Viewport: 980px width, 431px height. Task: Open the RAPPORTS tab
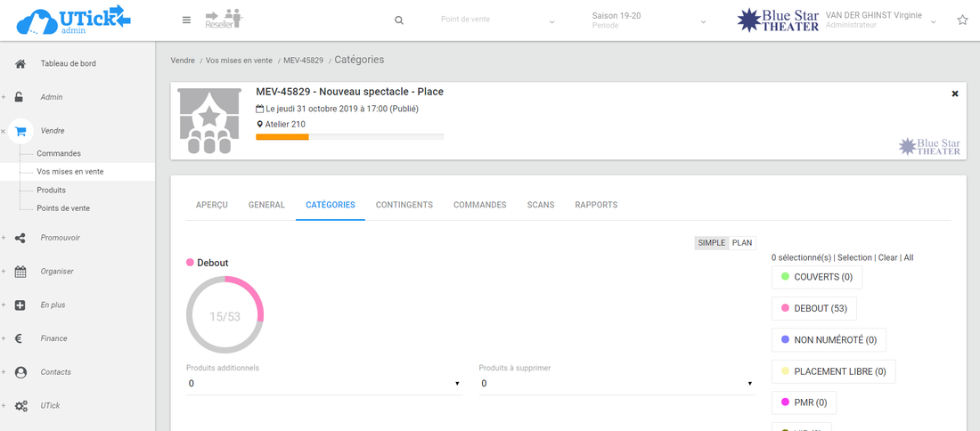[x=596, y=205]
